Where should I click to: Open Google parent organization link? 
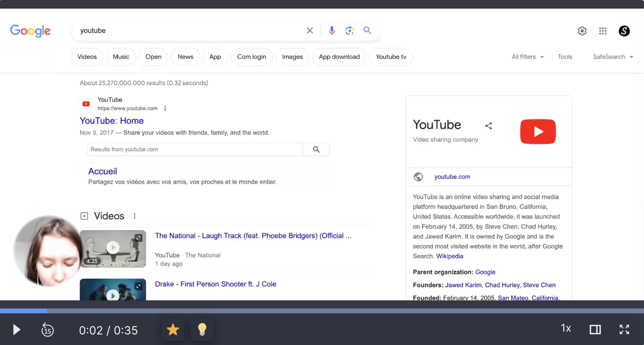(x=485, y=272)
